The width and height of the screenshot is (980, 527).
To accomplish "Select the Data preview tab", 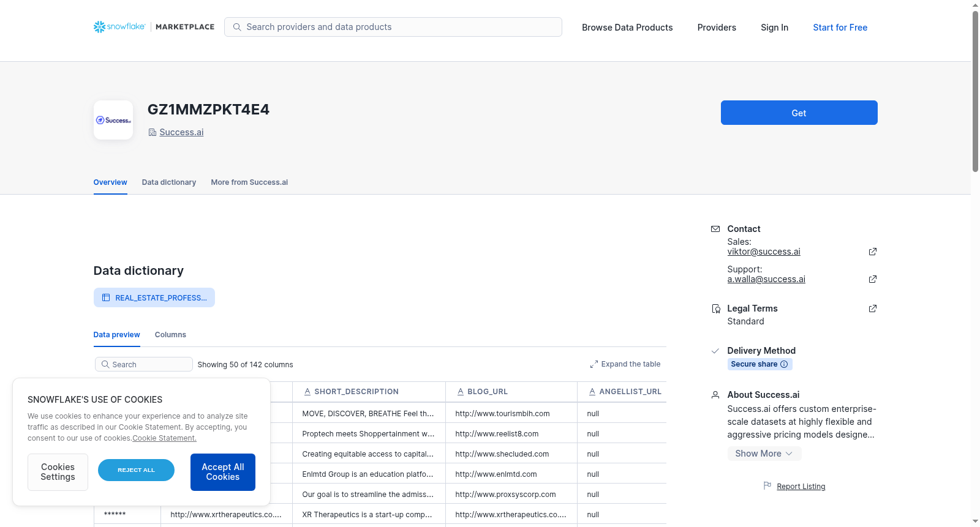I will 117,335.
